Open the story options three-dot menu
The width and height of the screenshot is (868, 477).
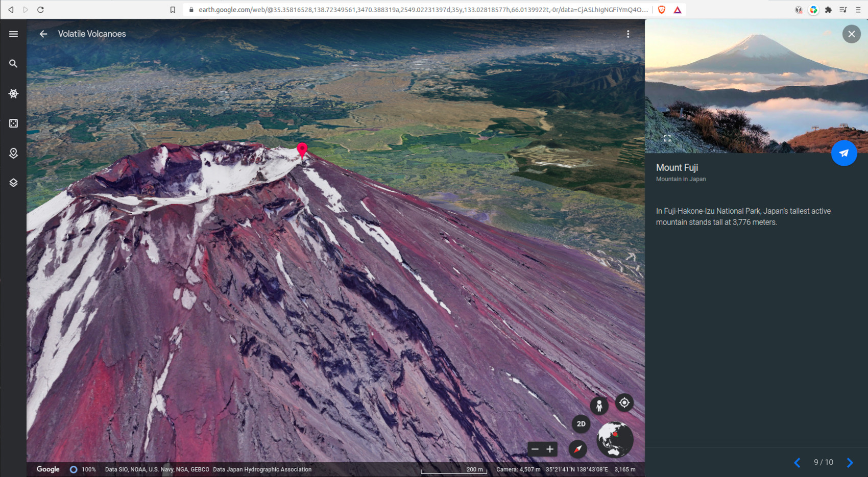click(x=628, y=34)
